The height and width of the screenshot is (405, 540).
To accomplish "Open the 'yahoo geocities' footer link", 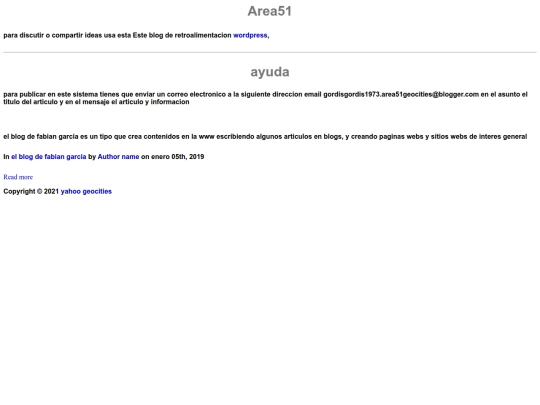I will click(x=86, y=191).
